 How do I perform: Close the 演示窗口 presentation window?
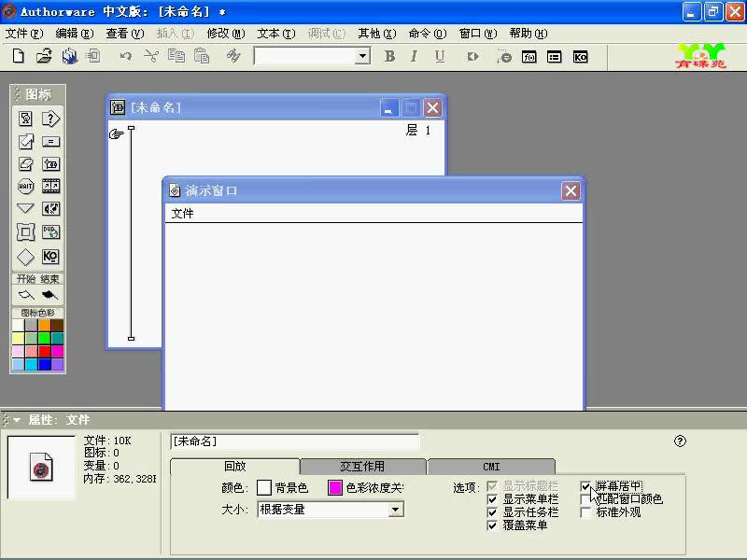[x=571, y=191]
